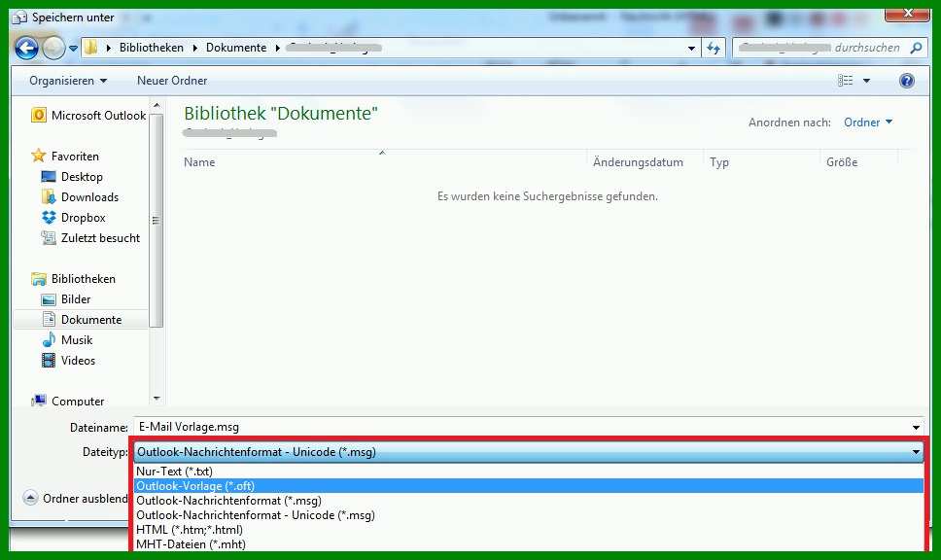The width and height of the screenshot is (941, 560).
Task: Click the Computer icon in the sidebar
Action: tap(39, 401)
